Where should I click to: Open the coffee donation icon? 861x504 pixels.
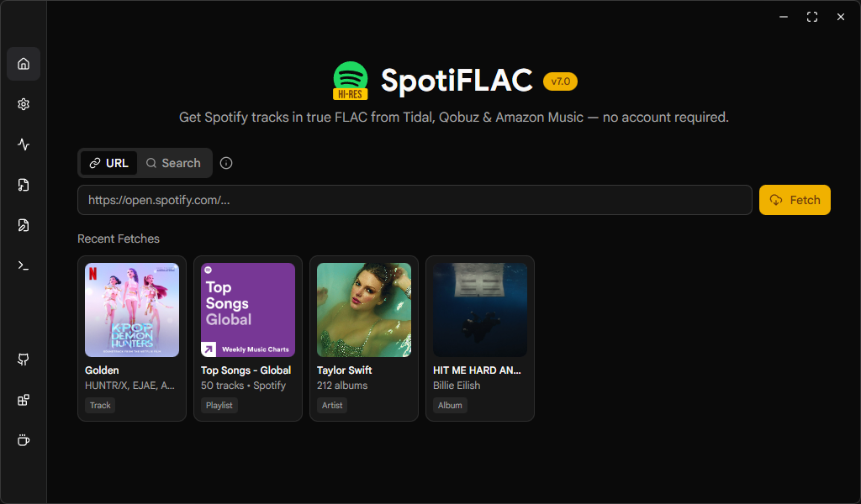(x=24, y=440)
